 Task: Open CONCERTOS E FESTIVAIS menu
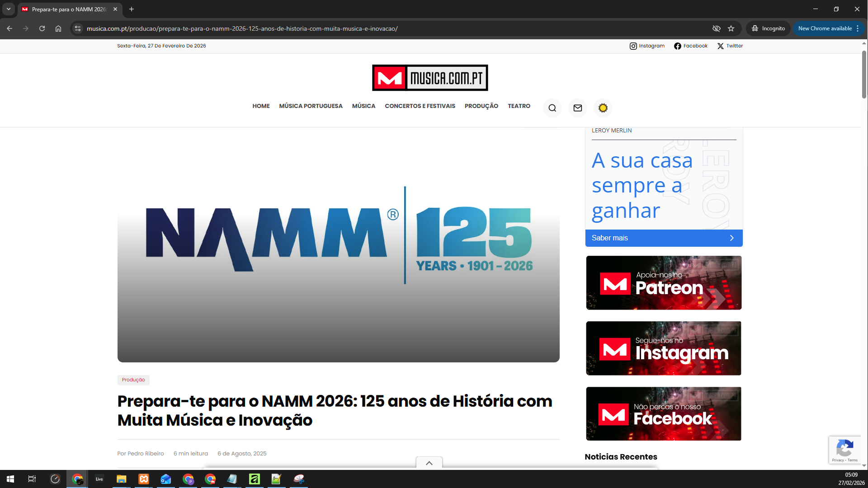point(420,106)
